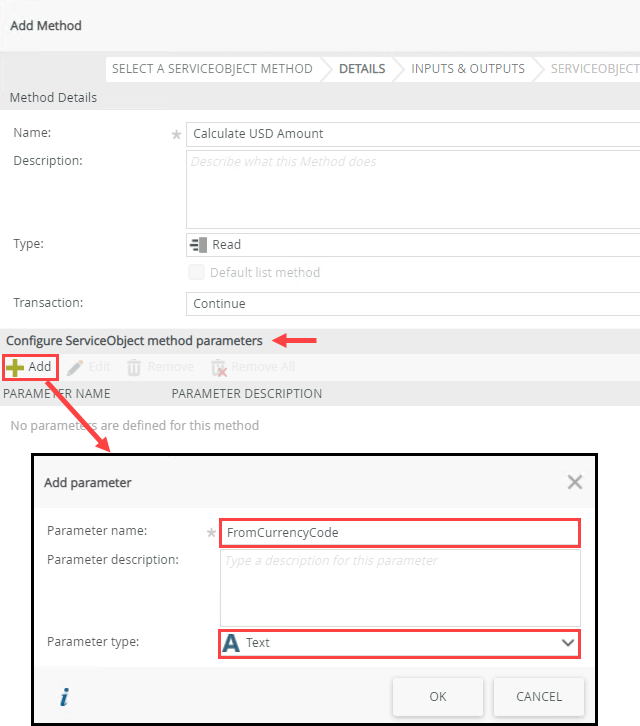
Task: Open the info help icon in dialog
Action: (64, 696)
